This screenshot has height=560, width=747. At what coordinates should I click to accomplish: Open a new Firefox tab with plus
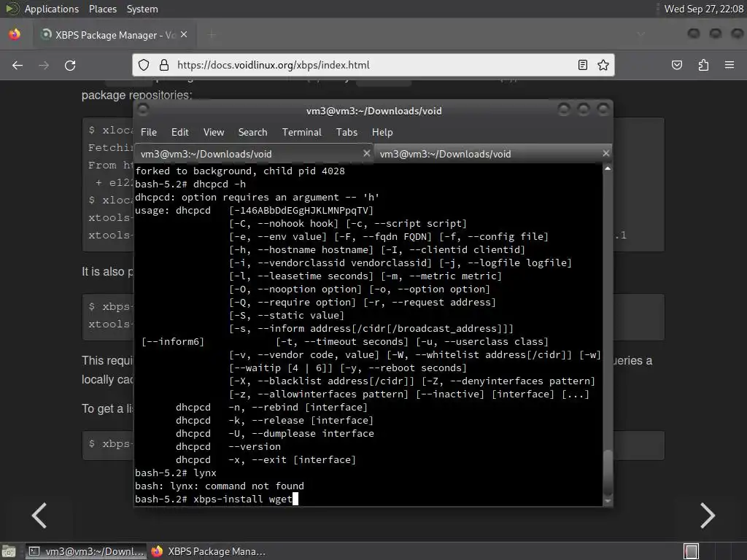(212, 34)
